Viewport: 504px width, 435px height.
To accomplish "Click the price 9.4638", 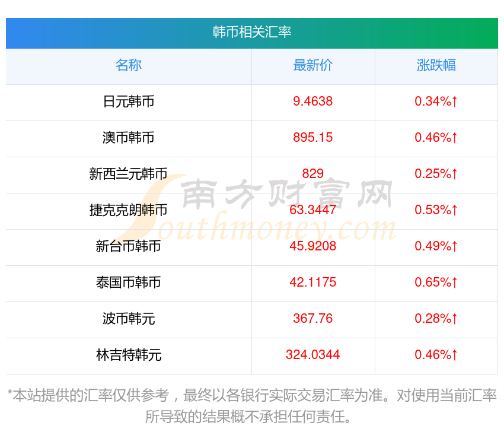I will (x=312, y=101).
